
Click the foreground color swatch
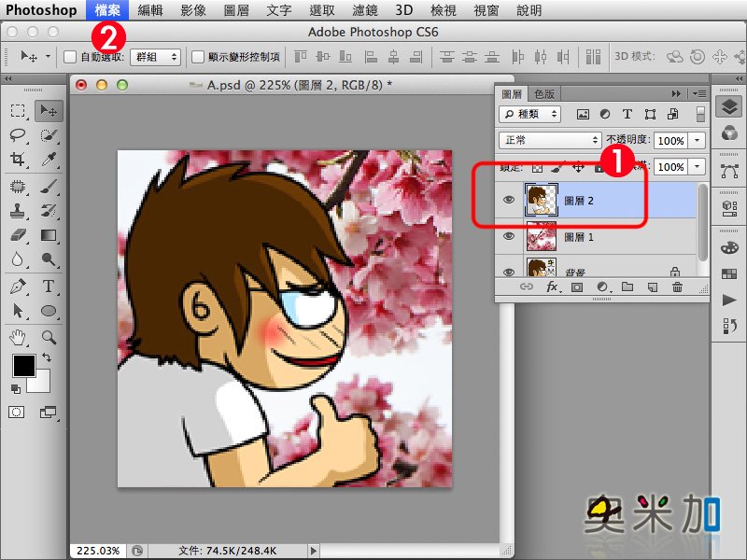click(x=24, y=366)
